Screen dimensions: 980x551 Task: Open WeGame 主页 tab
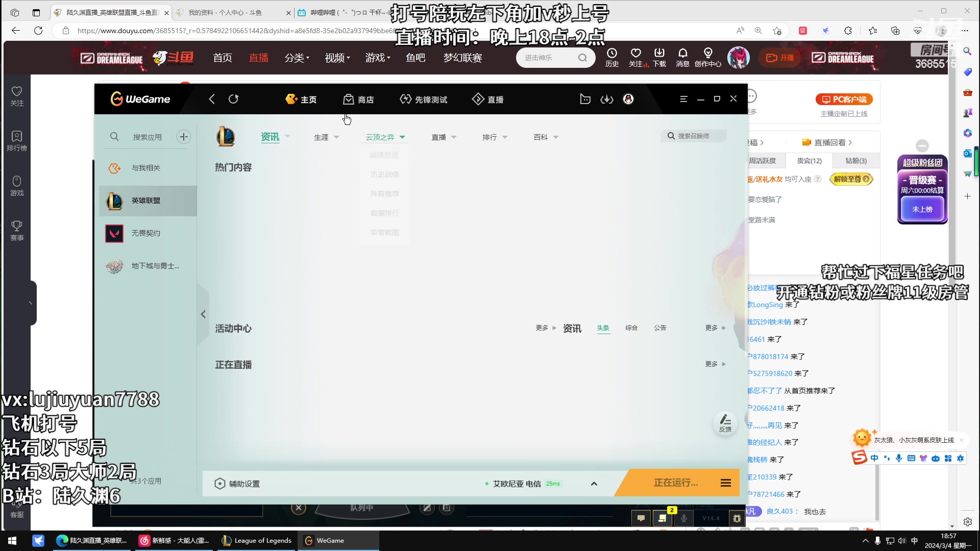tap(301, 99)
